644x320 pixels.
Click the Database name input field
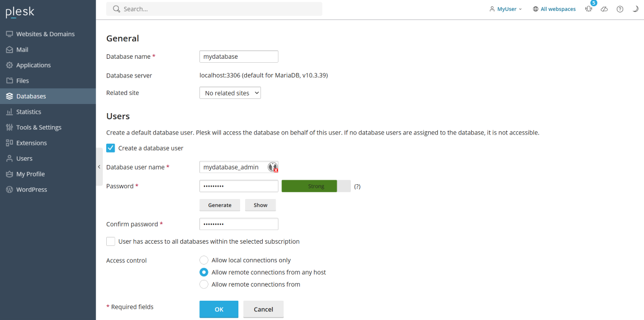tap(238, 57)
